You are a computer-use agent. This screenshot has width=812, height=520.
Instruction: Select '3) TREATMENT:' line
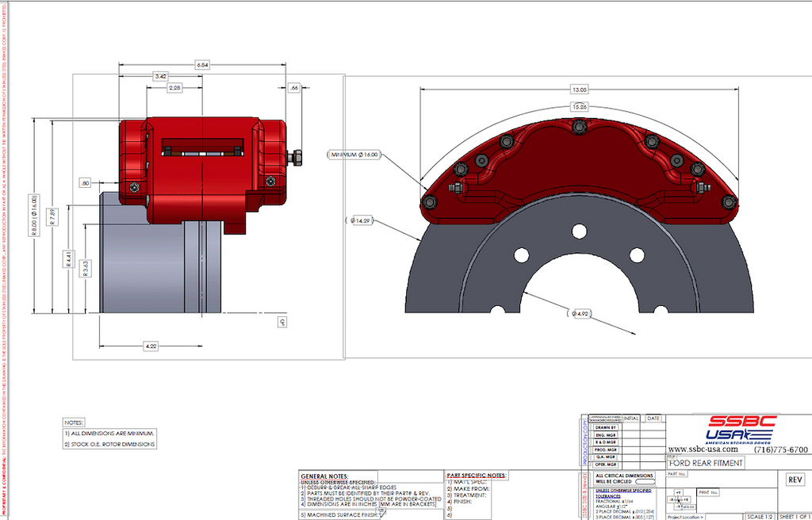466,495
